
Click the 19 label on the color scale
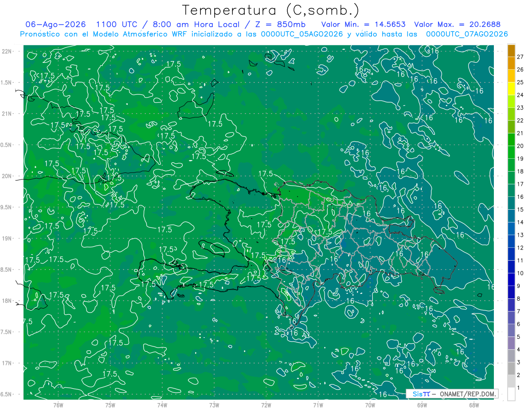tap(520, 159)
